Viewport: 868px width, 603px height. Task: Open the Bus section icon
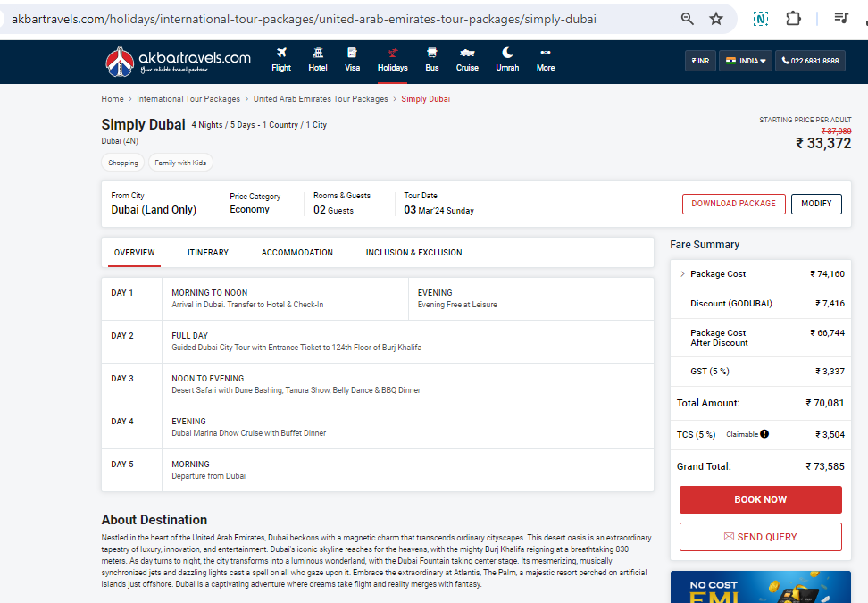[432, 54]
